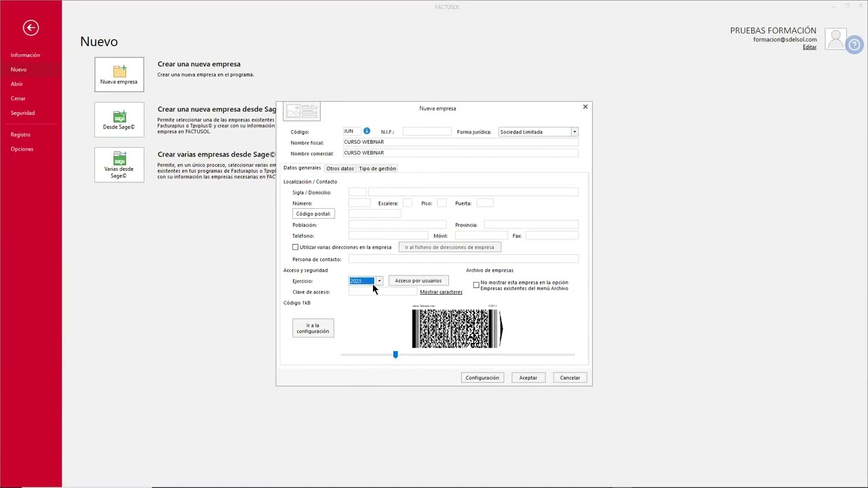Click the Sigla / Domicilio address field
868x488 pixels.
click(473, 192)
